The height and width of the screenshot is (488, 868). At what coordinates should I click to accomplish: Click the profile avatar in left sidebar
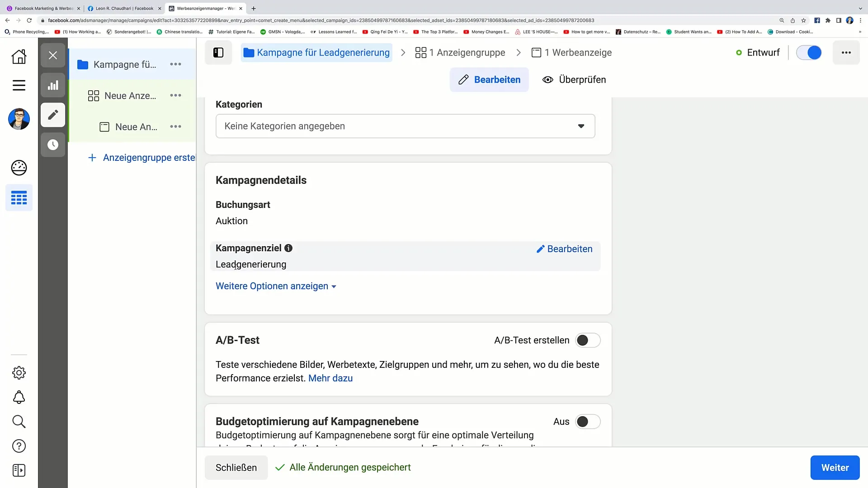[19, 119]
